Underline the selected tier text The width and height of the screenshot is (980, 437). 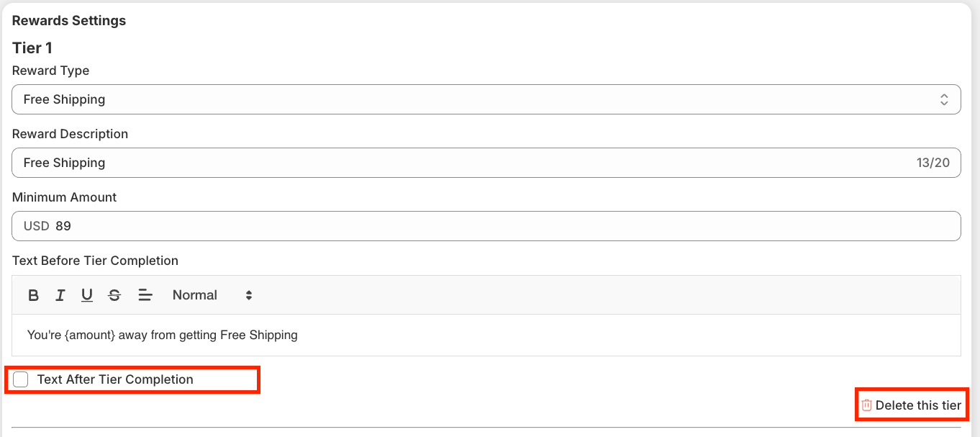coord(87,295)
